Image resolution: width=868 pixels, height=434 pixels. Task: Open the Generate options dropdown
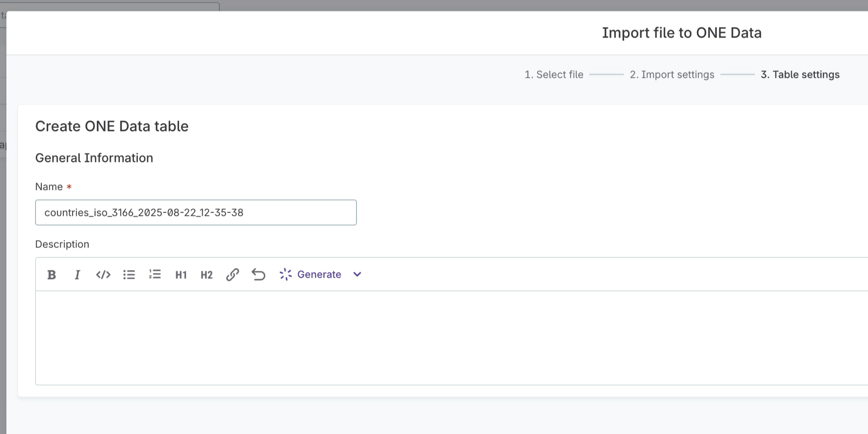357,274
